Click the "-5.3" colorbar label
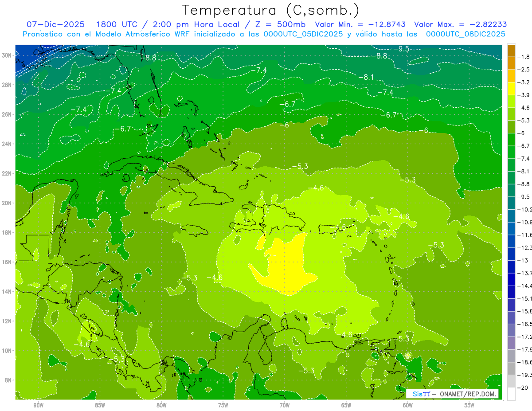The width and height of the screenshot is (532, 411). [524, 120]
